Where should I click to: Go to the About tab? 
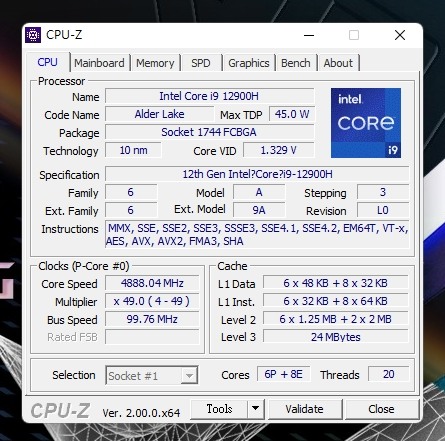tap(338, 63)
